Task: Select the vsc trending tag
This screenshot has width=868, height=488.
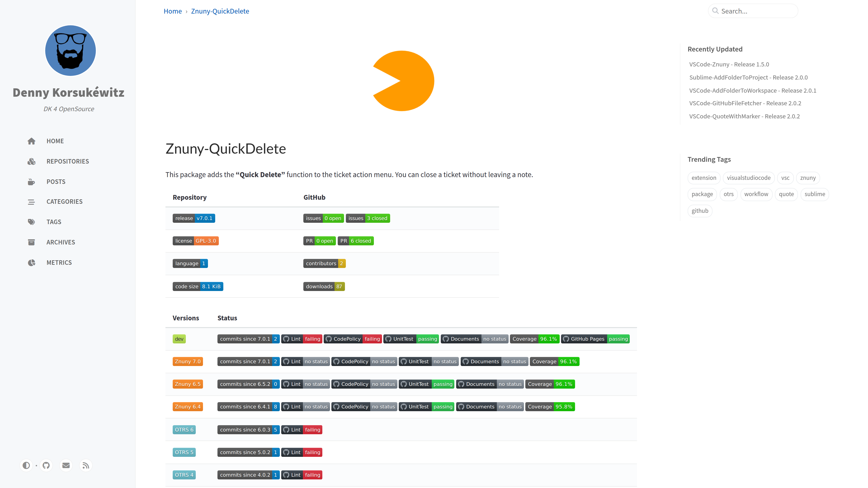Action: click(785, 178)
